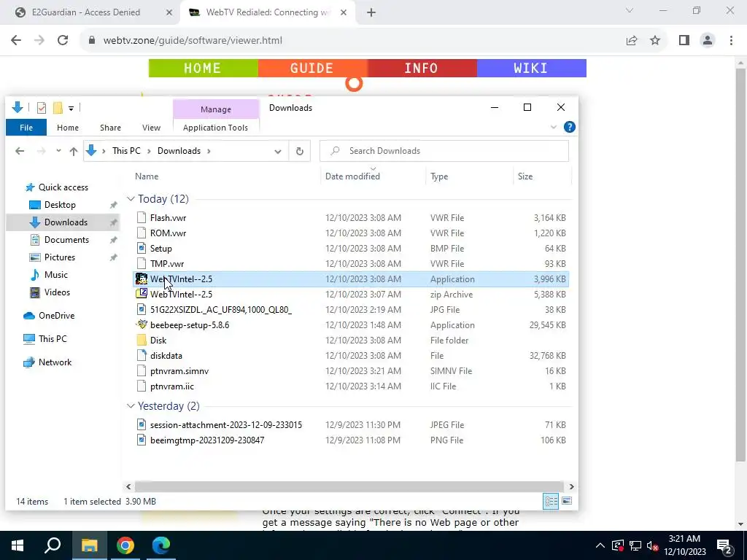
Task: Reload the page in Chrome
Action: [x=63, y=41]
